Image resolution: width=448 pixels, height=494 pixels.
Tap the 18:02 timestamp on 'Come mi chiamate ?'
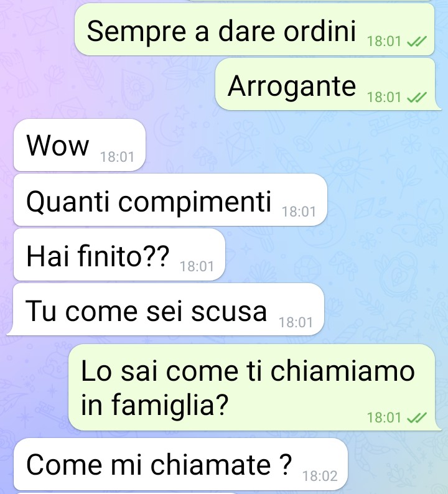[x=320, y=476]
